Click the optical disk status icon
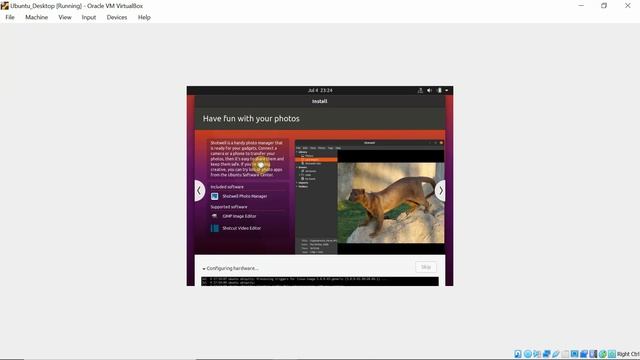 click(528, 354)
